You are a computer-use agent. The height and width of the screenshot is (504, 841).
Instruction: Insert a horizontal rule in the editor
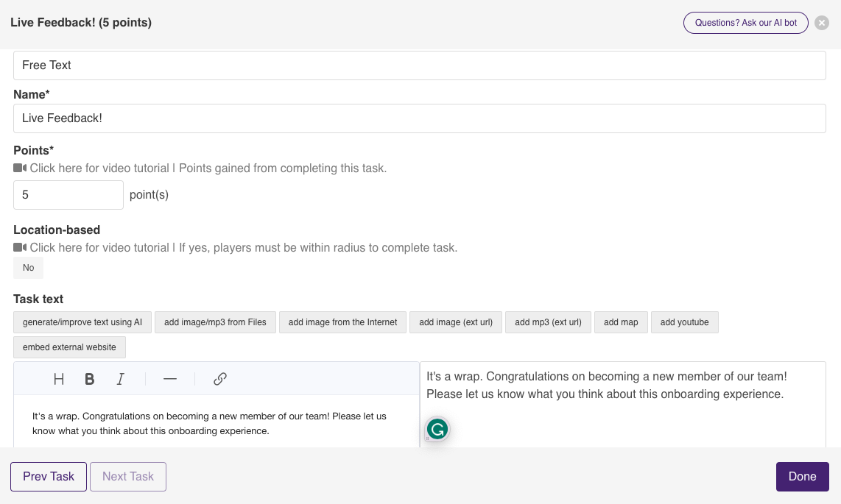[x=170, y=379]
